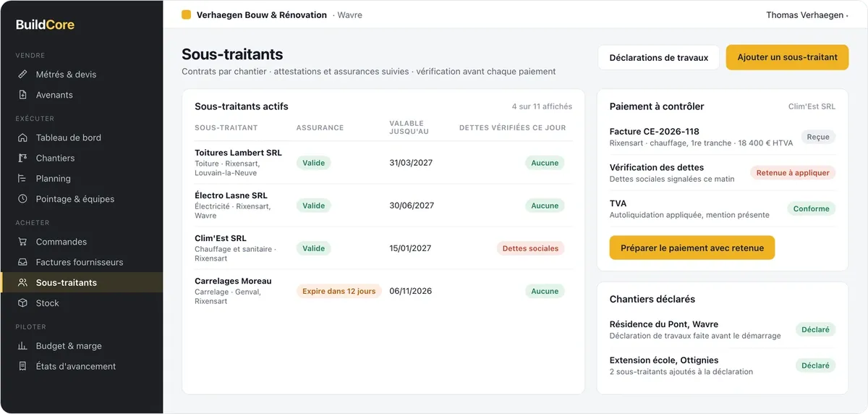
Task: Click company name Verhaegen Bouw & Rénovation
Action: (x=261, y=14)
